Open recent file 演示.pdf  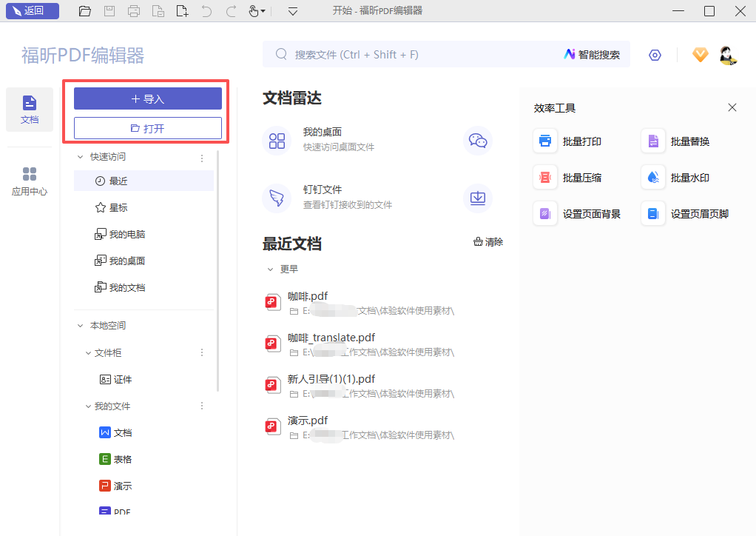click(x=360, y=427)
